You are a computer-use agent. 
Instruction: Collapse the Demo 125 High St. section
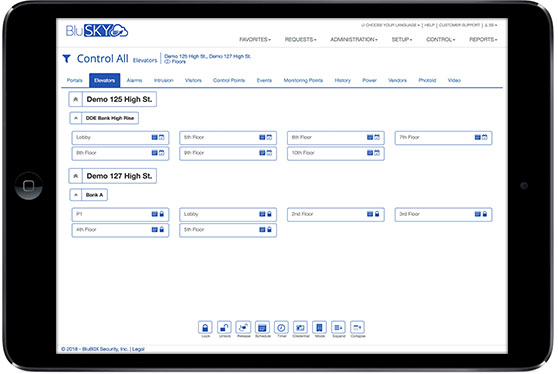click(x=75, y=100)
